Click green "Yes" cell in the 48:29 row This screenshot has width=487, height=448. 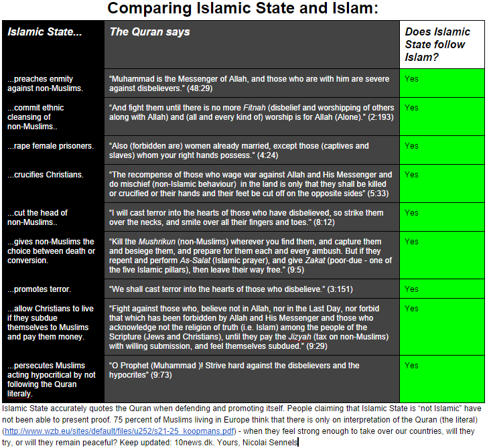(441, 84)
